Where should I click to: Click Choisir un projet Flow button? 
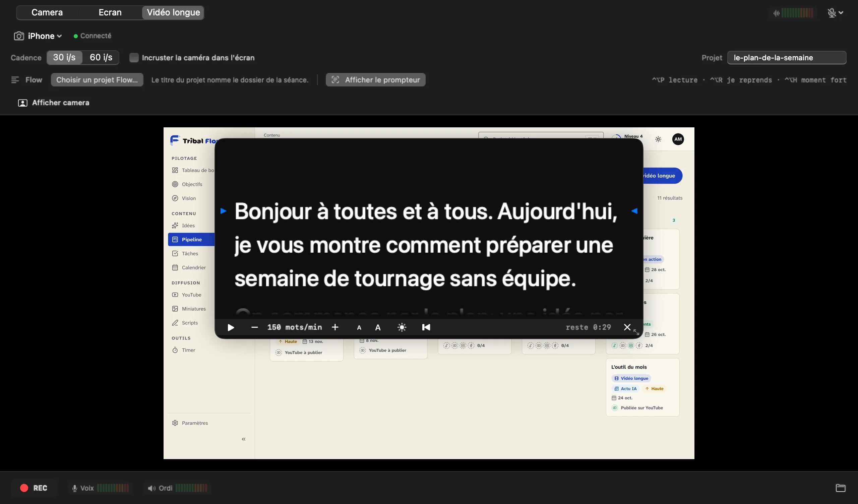click(x=97, y=80)
